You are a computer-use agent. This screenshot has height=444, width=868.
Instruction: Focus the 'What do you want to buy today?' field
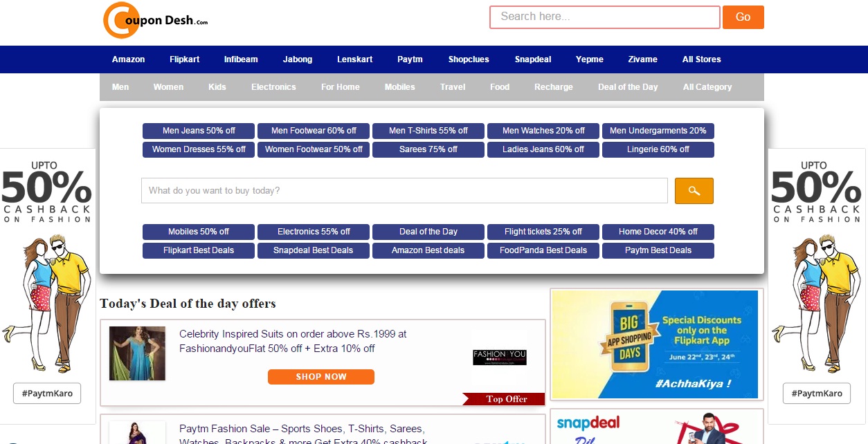pos(404,191)
